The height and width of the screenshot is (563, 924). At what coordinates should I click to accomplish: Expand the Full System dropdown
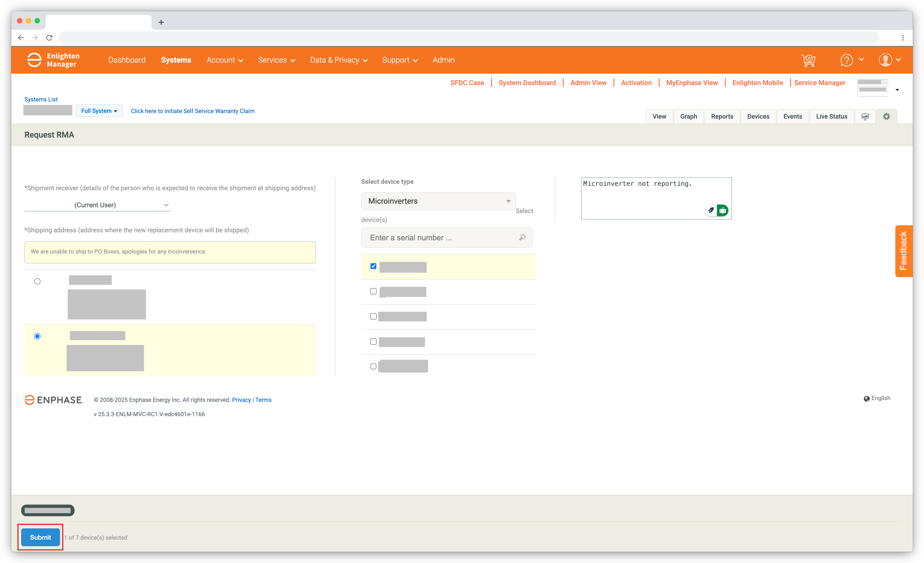[x=99, y=111]
